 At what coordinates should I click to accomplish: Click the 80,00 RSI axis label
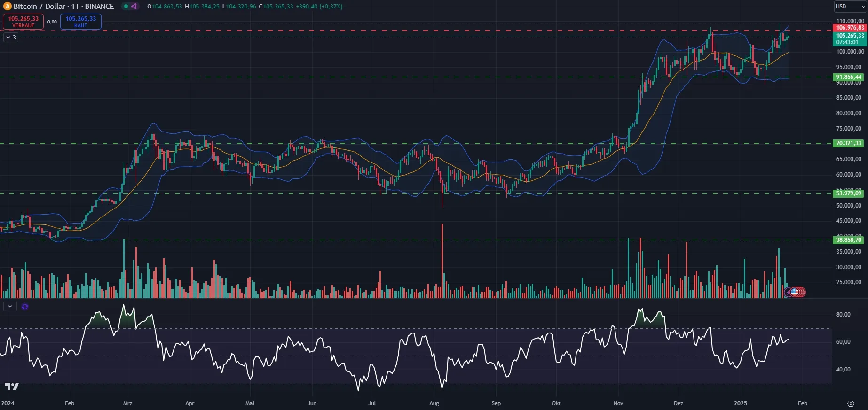(843, 314)
